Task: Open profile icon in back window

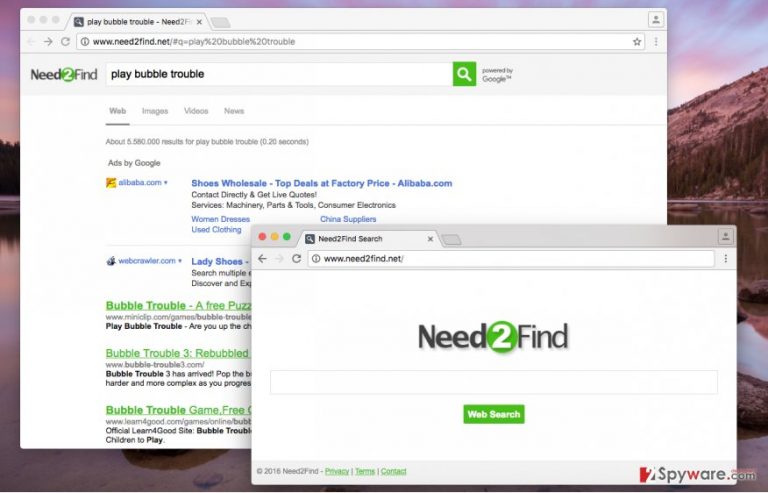Action: click(656, 20)
